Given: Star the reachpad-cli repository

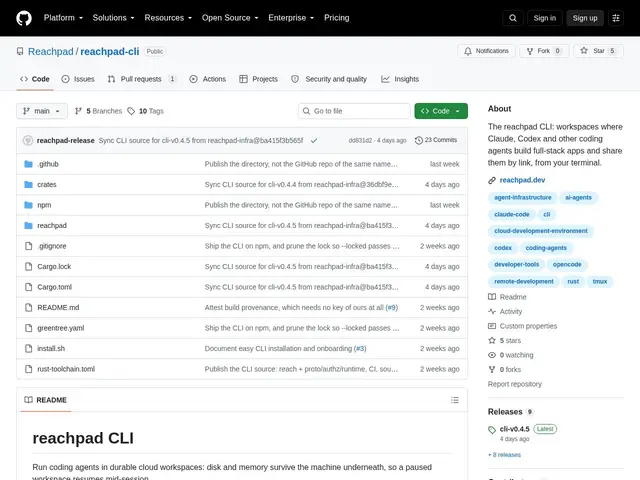Looking at the screenshot, I should [598, 51].
